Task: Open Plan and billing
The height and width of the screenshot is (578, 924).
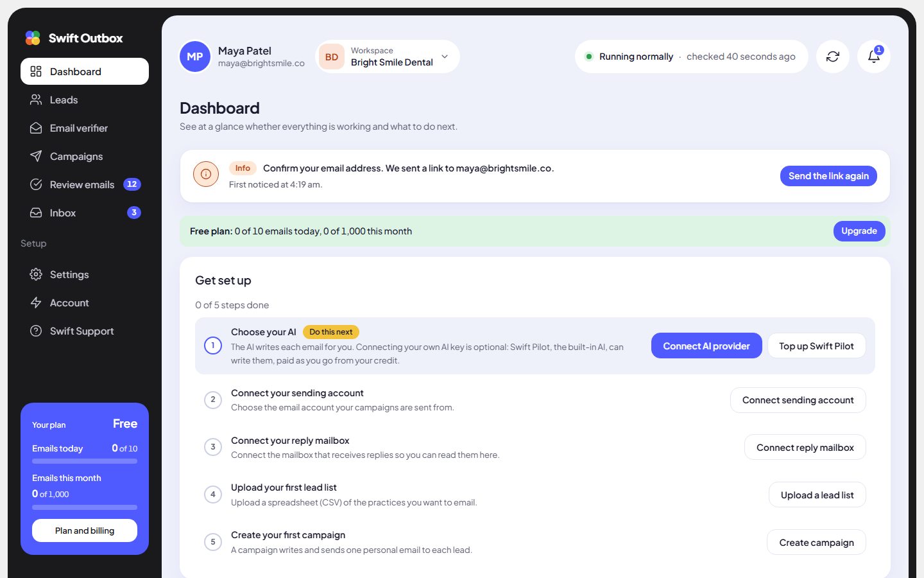Action: click(x=85, y=530)
